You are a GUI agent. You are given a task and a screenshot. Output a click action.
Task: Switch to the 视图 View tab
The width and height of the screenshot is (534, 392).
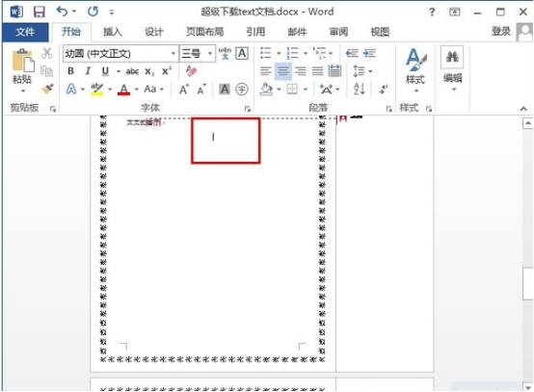click(x=380, y=32)
